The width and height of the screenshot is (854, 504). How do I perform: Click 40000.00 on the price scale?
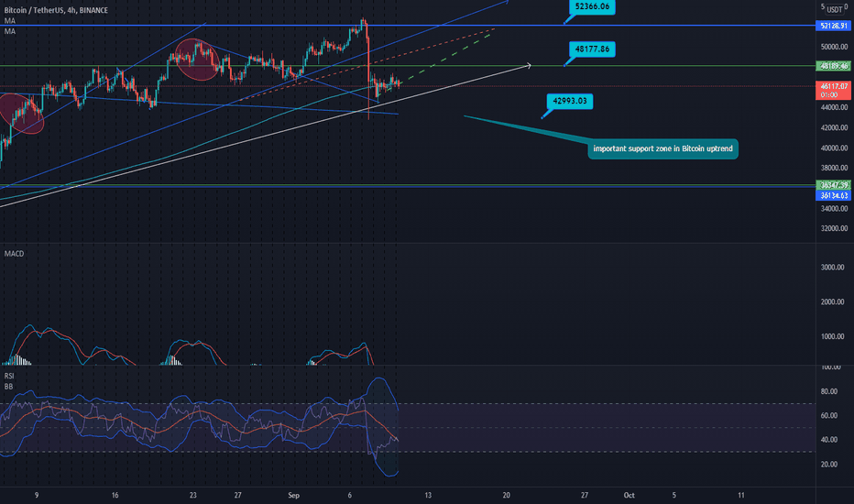tap(835, 148)
